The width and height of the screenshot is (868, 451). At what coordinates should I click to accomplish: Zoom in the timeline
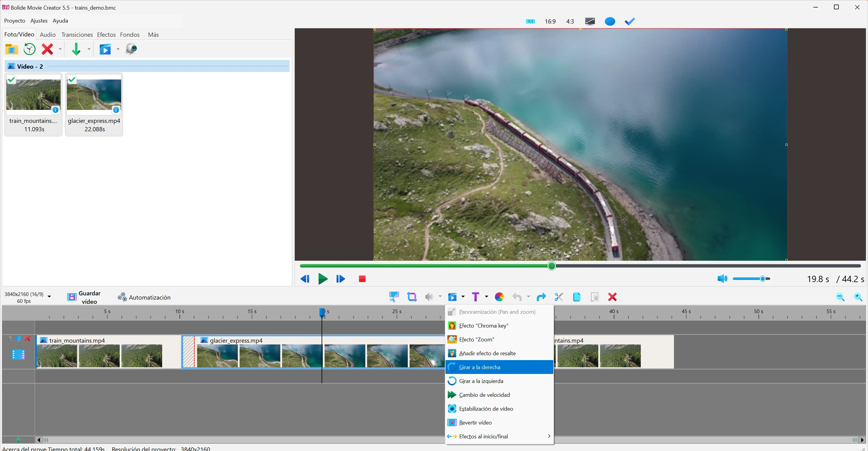858,297
